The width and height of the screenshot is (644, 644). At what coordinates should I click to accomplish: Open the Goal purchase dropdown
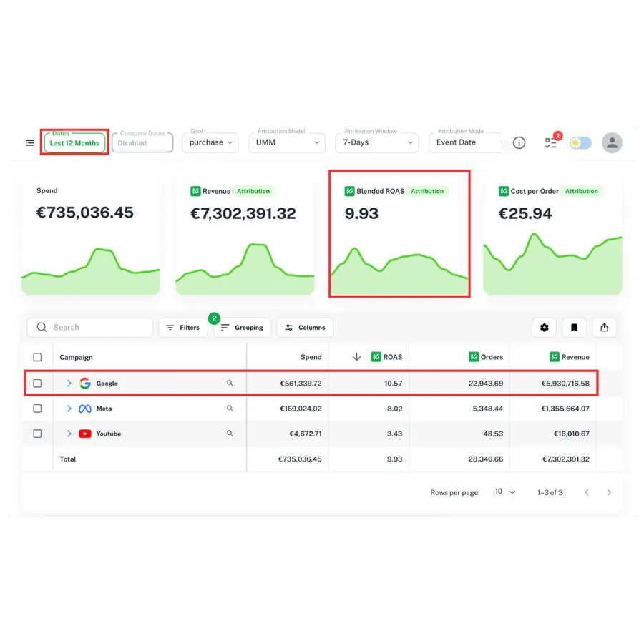[x=210, y=142]
